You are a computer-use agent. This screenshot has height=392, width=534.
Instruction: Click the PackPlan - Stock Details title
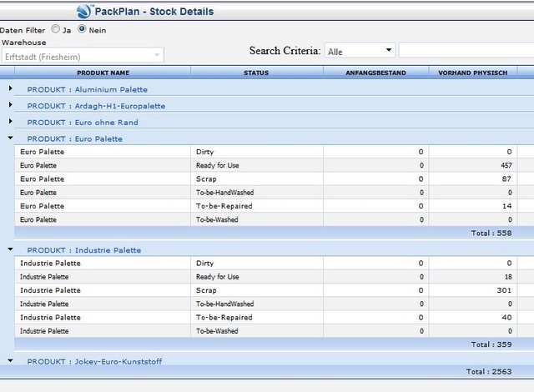pyautogui.click(x=154, y=12)
